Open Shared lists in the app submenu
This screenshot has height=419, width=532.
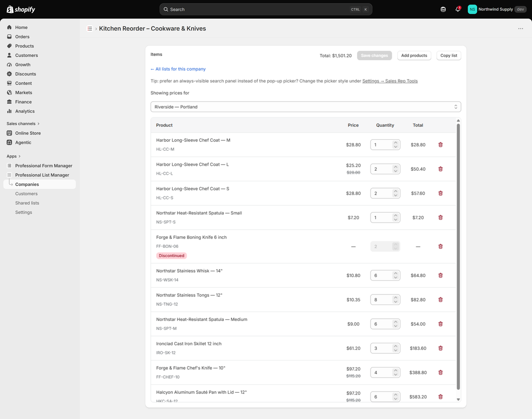point(40,203)
